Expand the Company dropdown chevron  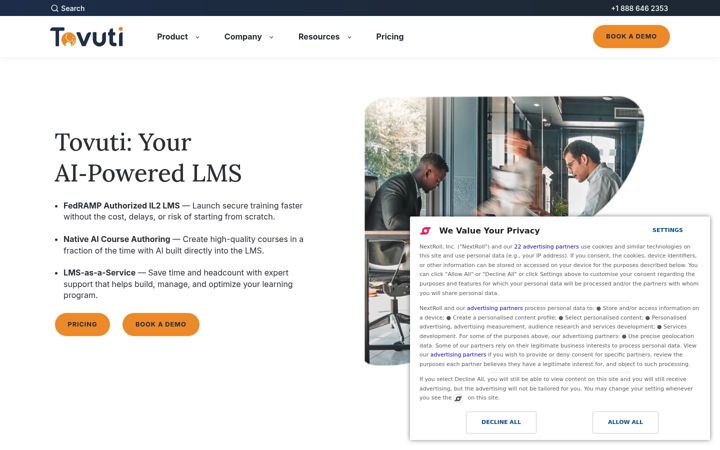point(271,37)
